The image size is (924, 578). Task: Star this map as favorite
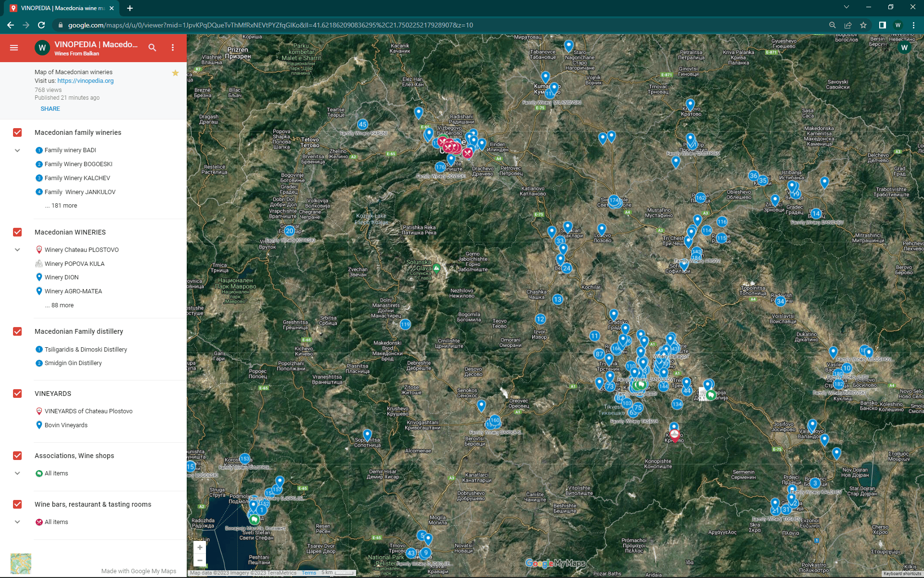coord(175,73)
